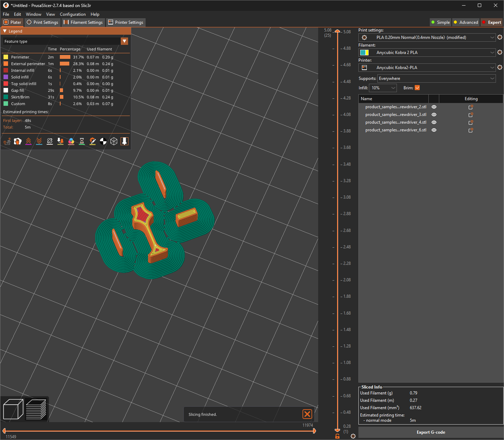504x440 pixels.
Task: Open the Configuration menu
Action: point(73,14)
